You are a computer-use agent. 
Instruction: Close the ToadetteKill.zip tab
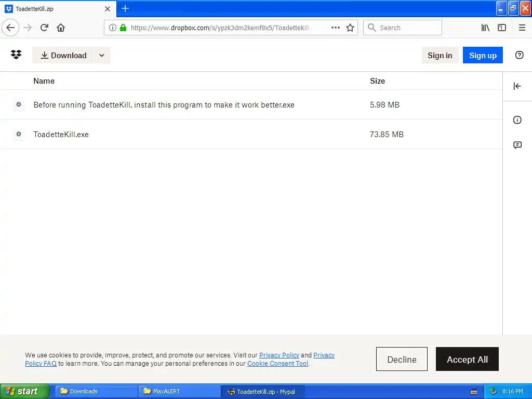pos(108,9)
